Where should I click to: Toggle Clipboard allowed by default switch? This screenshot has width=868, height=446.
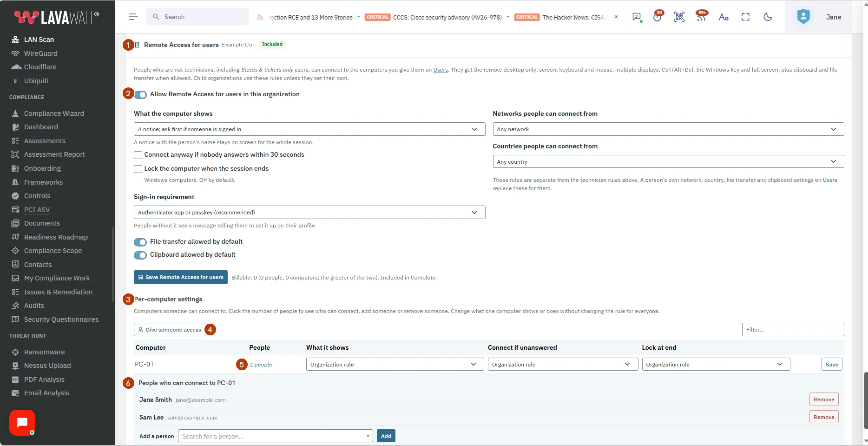coord(140,255)
